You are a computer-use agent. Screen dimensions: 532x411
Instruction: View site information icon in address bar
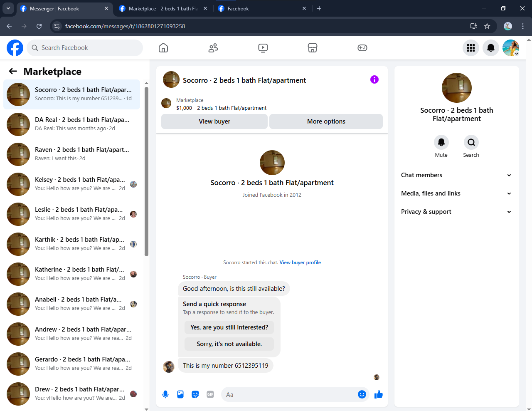pyautogui.click(x=57, y=26)
